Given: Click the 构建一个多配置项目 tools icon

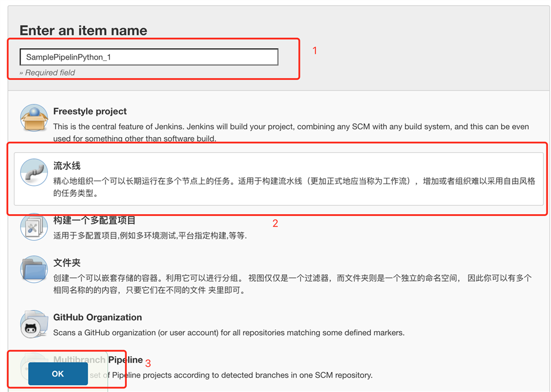Looking at the screenshot, I should pyautogui.click(x=34, y=227).
